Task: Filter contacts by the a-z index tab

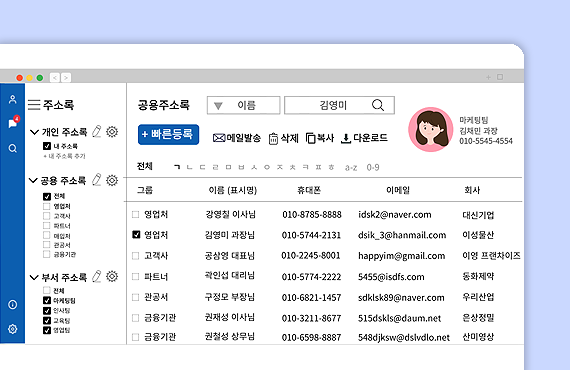Action: coord(351,168)
